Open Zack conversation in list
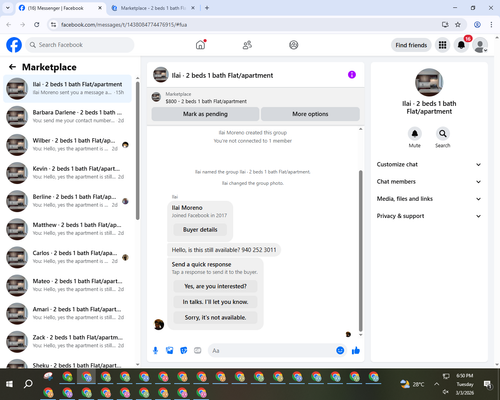The image size is (500, 400). tap(68, 342)
